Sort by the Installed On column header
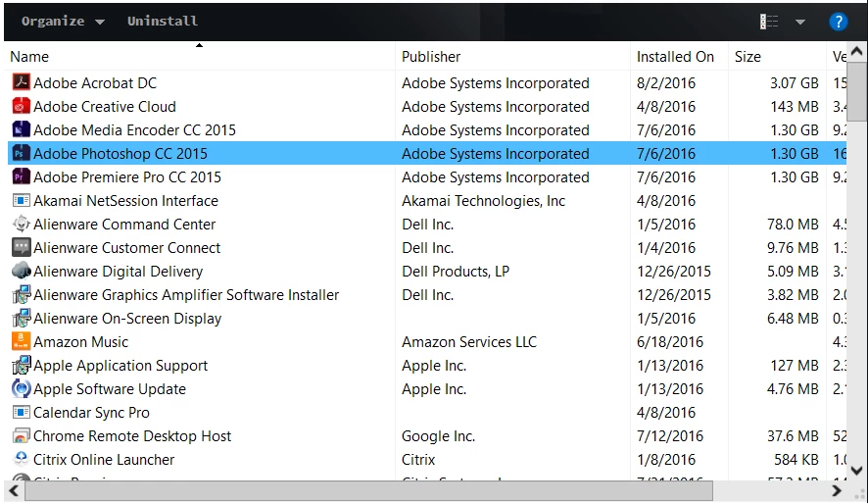This screenshot has height=503, width=868. (x=675, y=57)
